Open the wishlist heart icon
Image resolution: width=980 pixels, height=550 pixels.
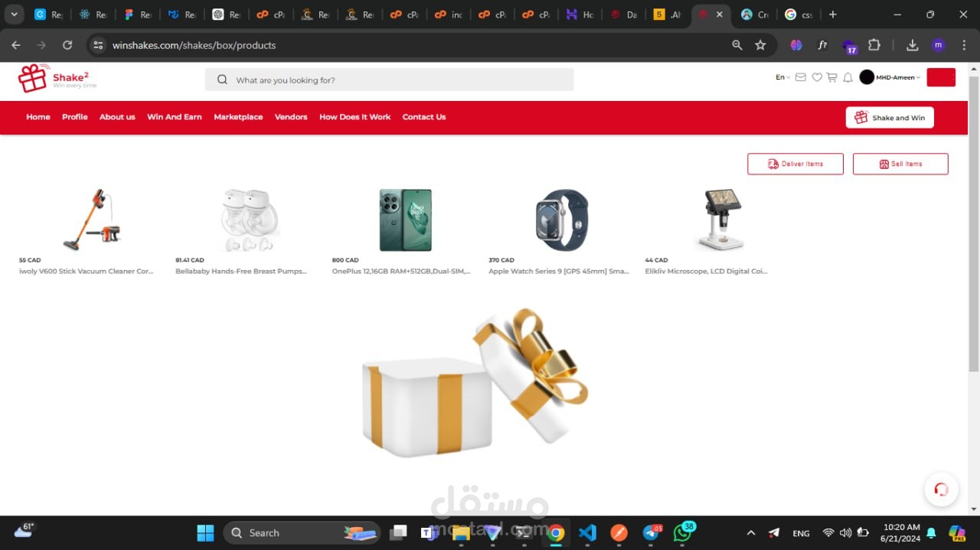817,77
